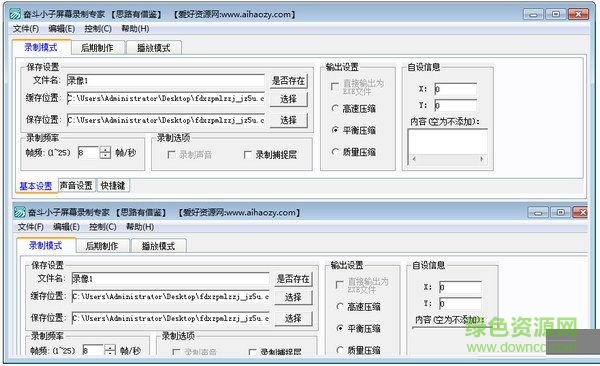The width and height of the screenshot is (600, 366).
Task: Focus 文件名 input field in bottom window
Action: point(170,278)
